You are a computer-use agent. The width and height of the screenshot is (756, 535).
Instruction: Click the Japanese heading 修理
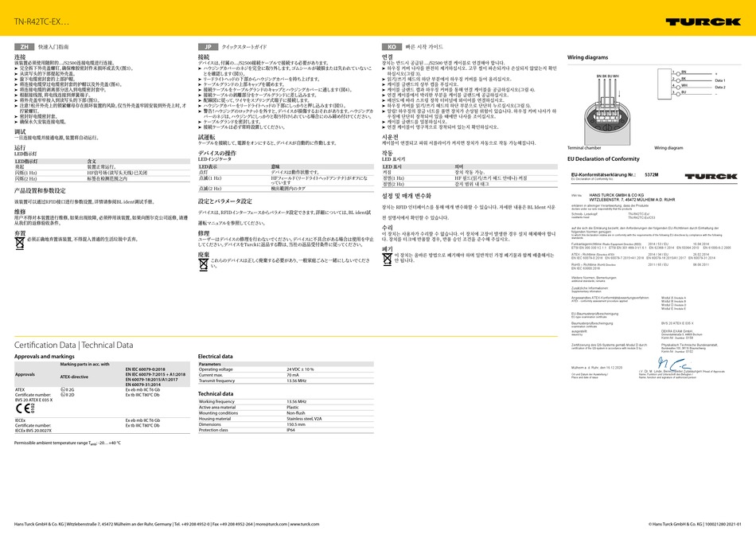(204, 233)
